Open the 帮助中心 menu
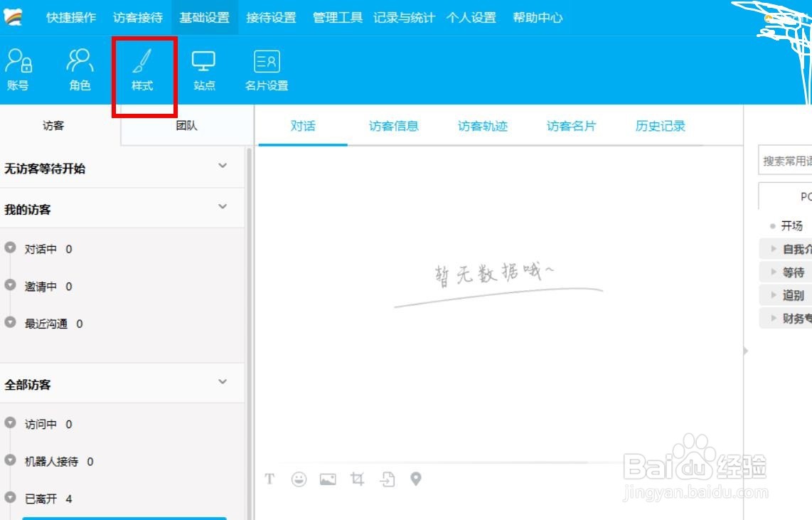Image resolution: width=812 pixels, height=520 pixels. (537, 18)
